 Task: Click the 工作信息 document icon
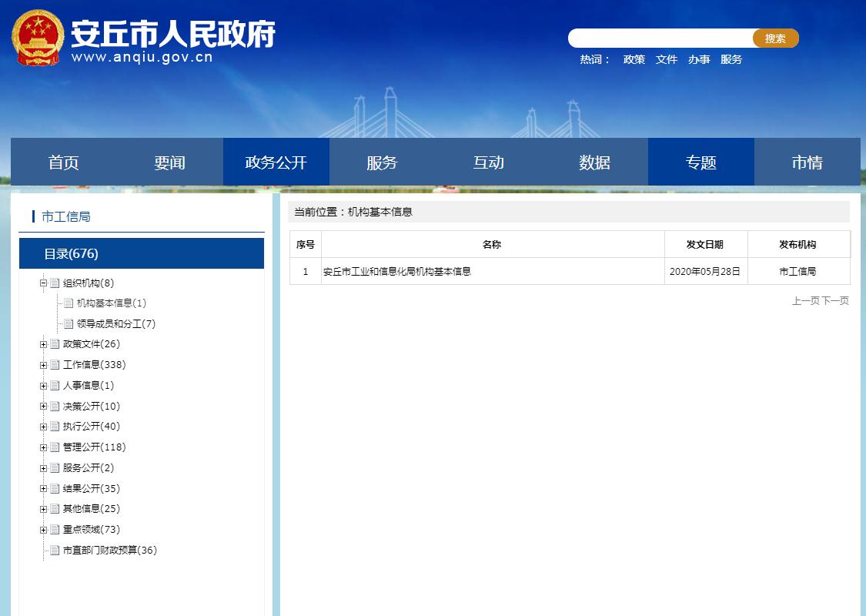click(55, 365)
